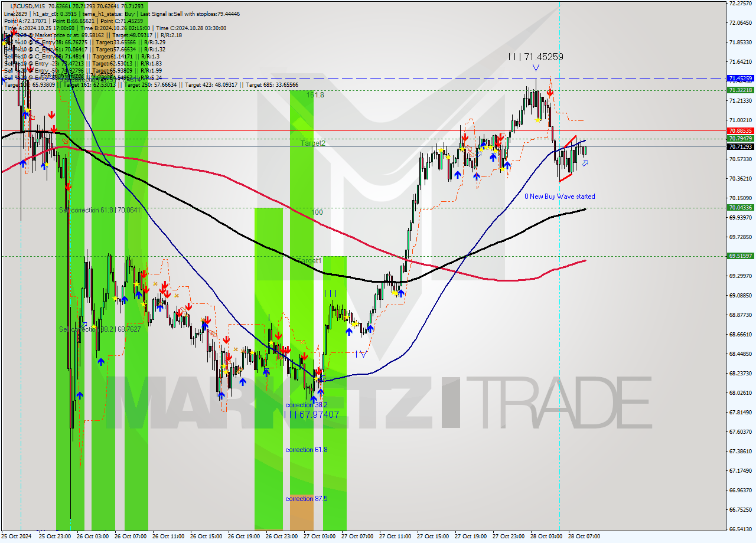This screenshot has height=543, width=756.
Task: Click the blue 71.45259 price tag
Action: (740, 78)
